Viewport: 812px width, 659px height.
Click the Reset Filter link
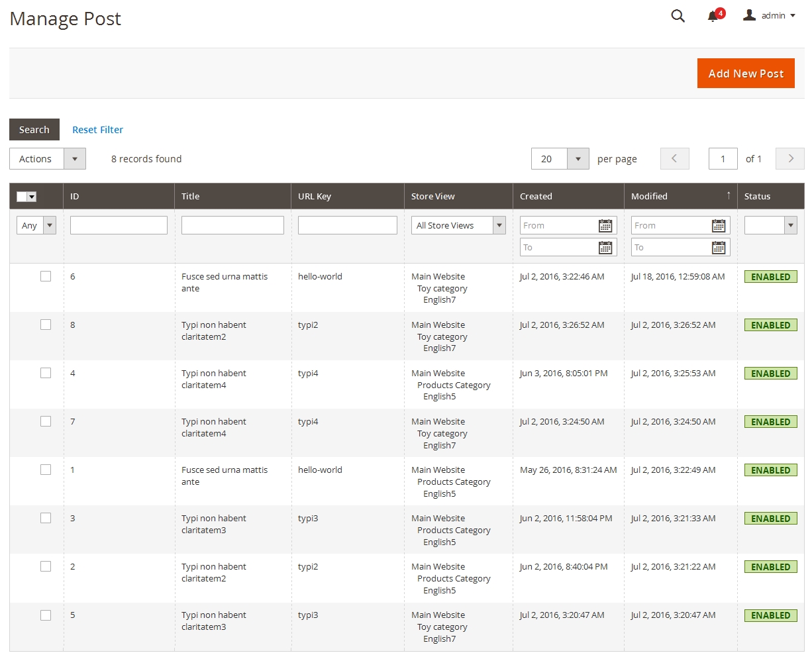(97, 130)
